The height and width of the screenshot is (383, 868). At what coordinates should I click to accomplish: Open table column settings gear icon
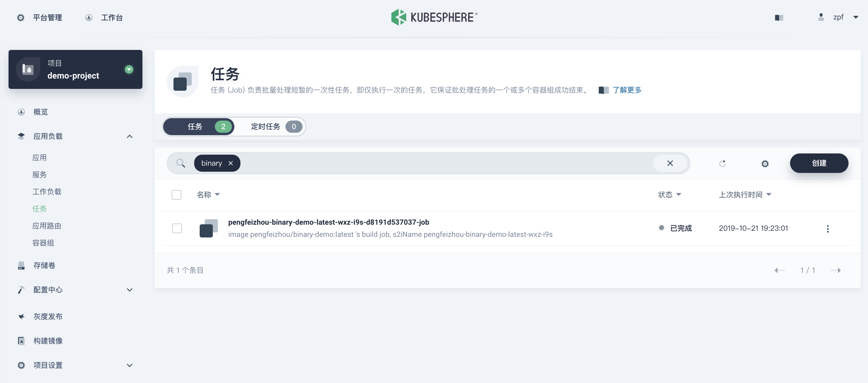pos(765,163)
